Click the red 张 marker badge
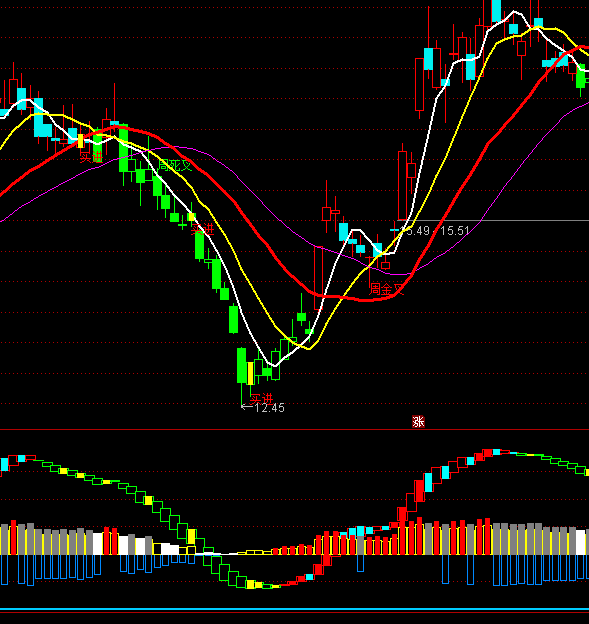 (418, 421)
